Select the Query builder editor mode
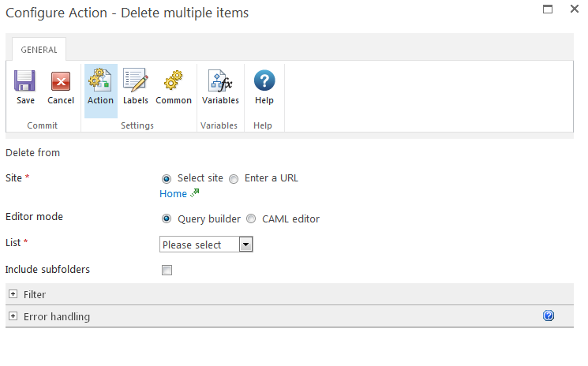The width and height of the screenshot is (588, 366). tap(167, 219)
